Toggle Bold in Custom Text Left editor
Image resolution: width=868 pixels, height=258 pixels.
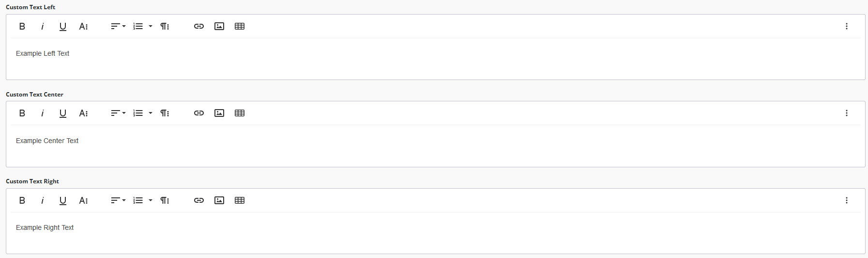tap(22, 26)
